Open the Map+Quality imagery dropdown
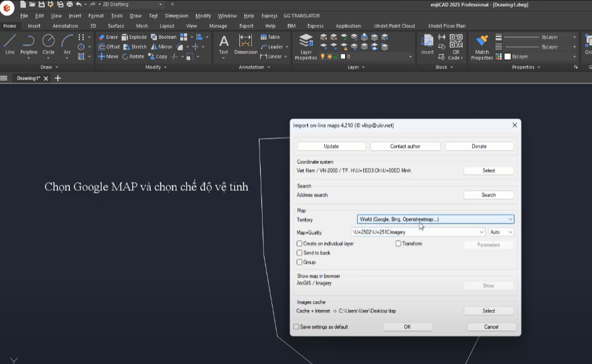Viewport: 592px width, 364px height. click(481, 232)
